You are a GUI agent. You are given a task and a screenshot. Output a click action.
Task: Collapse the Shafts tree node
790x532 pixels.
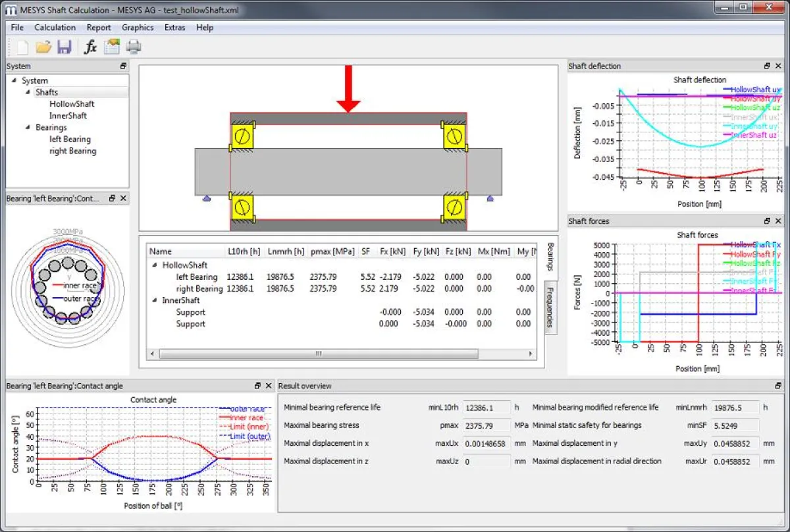pyautogui.click(x=28, y=92)
